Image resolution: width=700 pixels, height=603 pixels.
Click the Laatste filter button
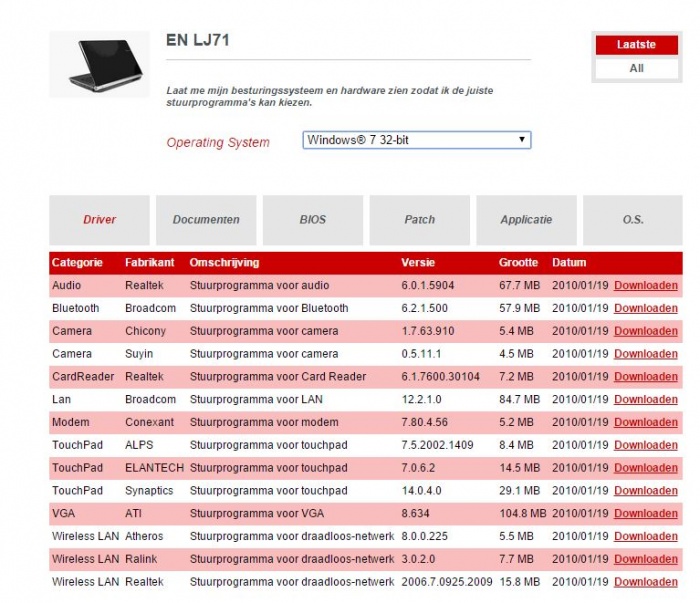(637, 45)
